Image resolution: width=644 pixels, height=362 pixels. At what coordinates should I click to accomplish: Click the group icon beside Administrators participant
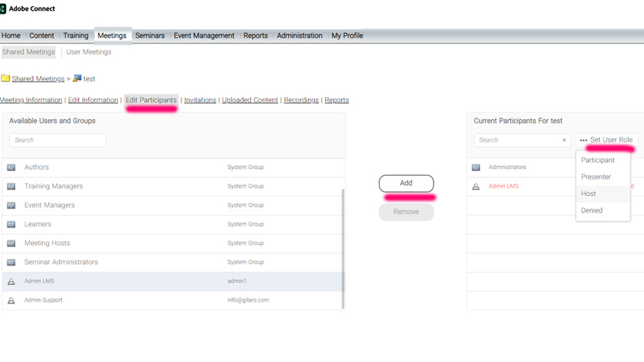coord(476,167)
